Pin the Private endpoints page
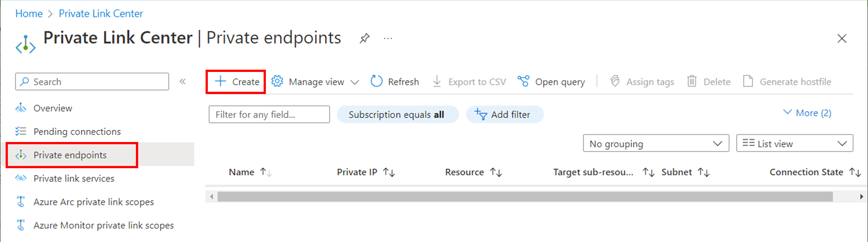Viewport: 868px width, 242px height. pyautogui.click(x=364, y=38)
